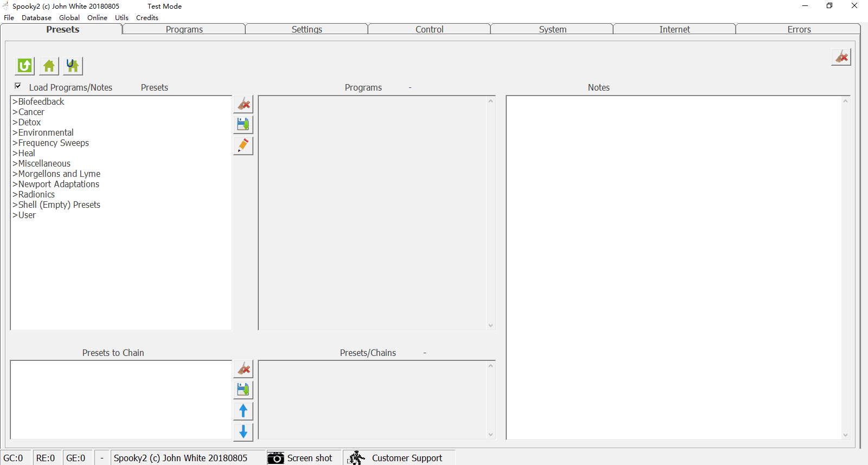Click the erase icon at top right
868x465 pixels.
(x=841, y=57)
